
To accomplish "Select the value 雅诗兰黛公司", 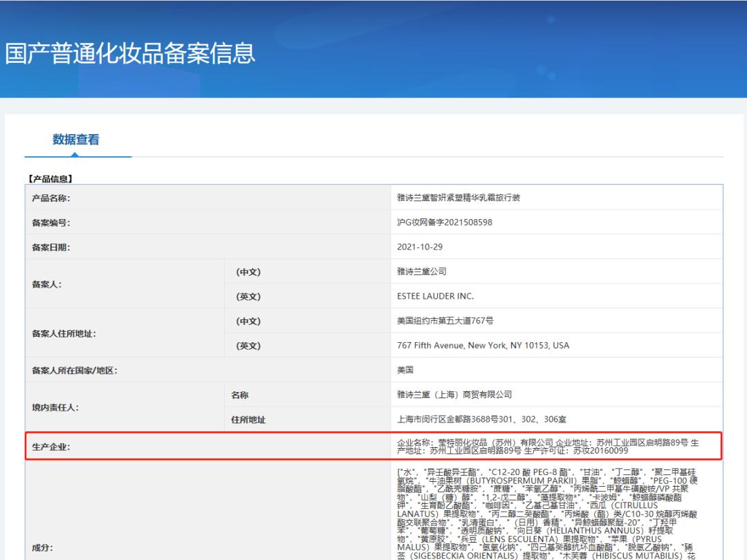I will pyautogui.click(x=422, y=272).
